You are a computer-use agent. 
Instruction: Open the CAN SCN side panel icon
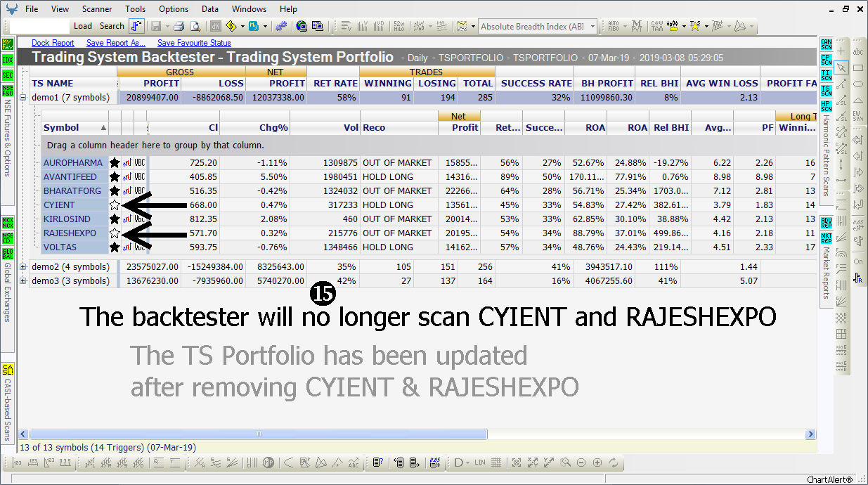coord(826,46)
